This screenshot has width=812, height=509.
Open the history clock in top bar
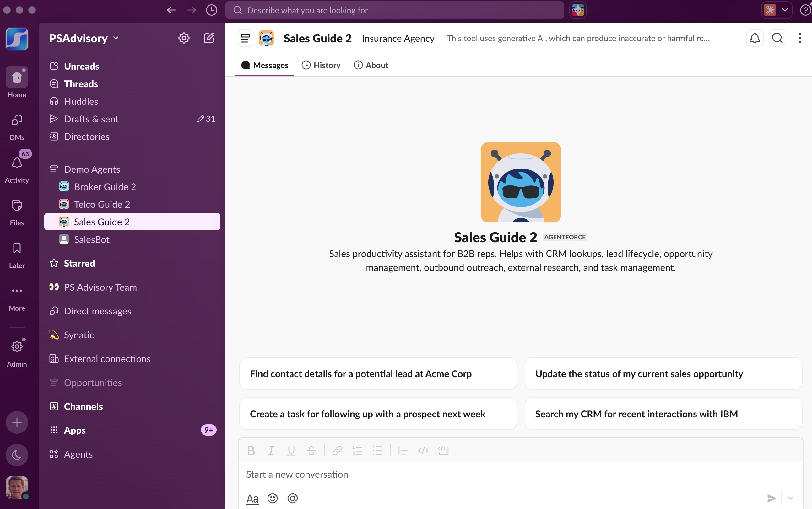[x=212, y=10]
